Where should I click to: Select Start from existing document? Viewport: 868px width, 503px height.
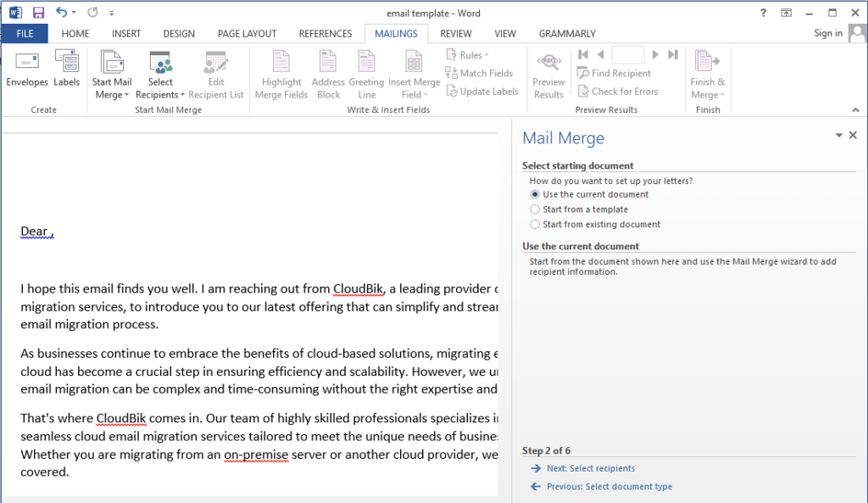pos(535,224)
